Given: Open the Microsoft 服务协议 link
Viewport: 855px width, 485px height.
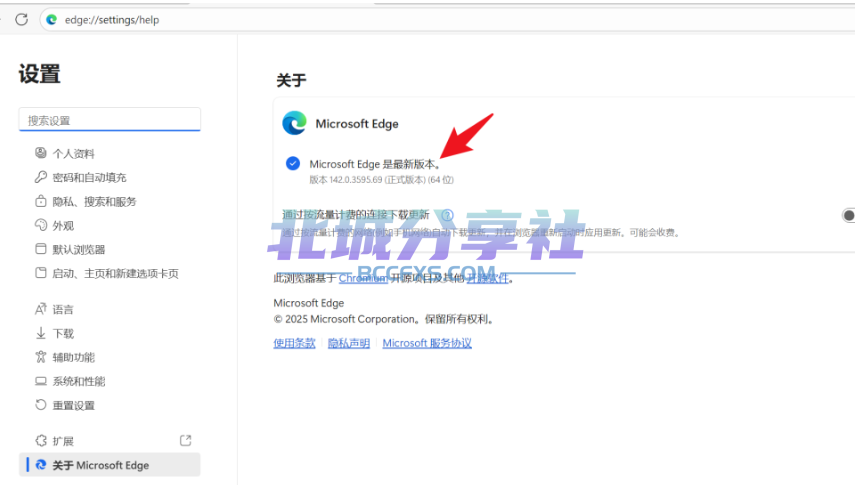Looking at the screenshot, I should (x=427, y=343).
